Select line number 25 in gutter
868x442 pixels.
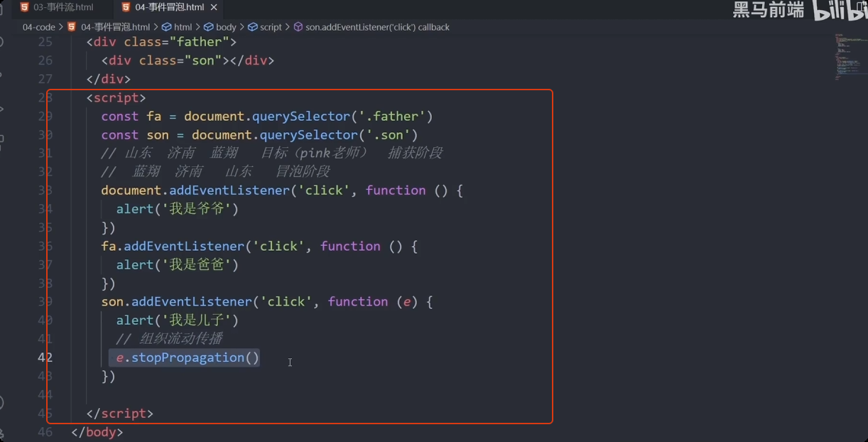pyautogui.click(x=45, y=42)
